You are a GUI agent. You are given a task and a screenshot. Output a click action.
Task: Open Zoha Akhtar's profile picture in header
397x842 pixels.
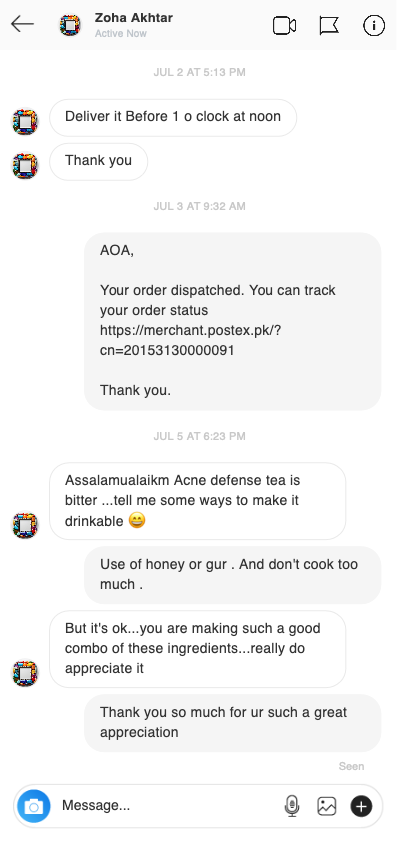click(70, 25)
